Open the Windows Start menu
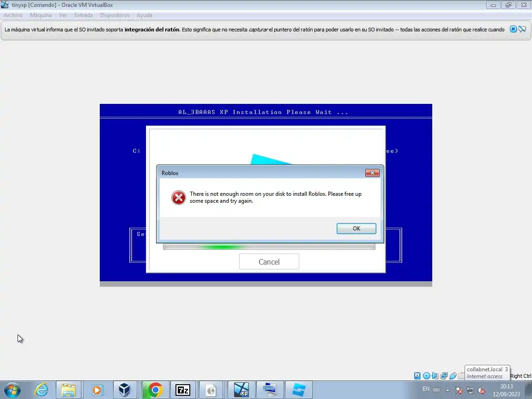532x399 pixels. point(12,390)
